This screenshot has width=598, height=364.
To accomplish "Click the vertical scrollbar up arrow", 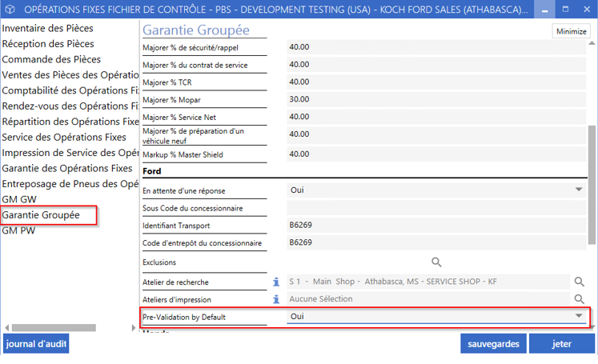I will pos(592,43).
